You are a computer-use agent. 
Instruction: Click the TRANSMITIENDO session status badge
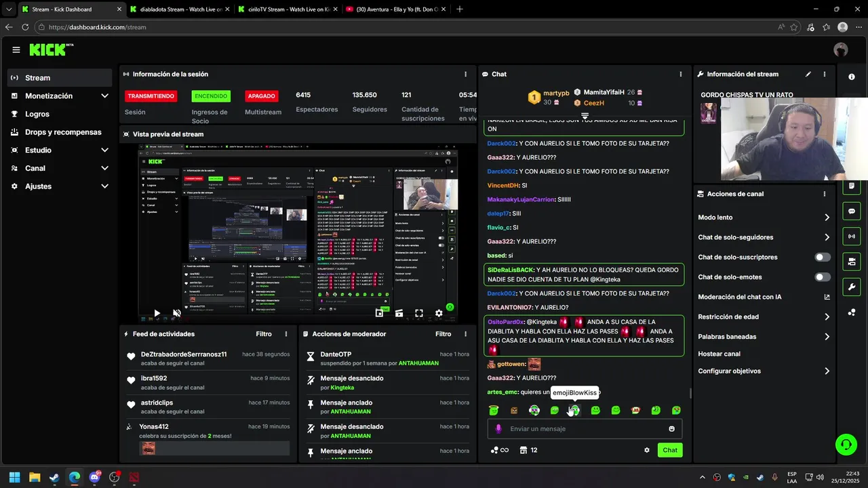pyautogui.click(x=151, y=96)
